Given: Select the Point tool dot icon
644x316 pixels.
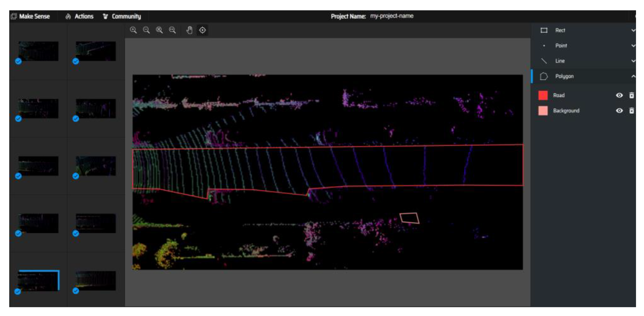Looking at the screenshot, I should click(544, 46).
